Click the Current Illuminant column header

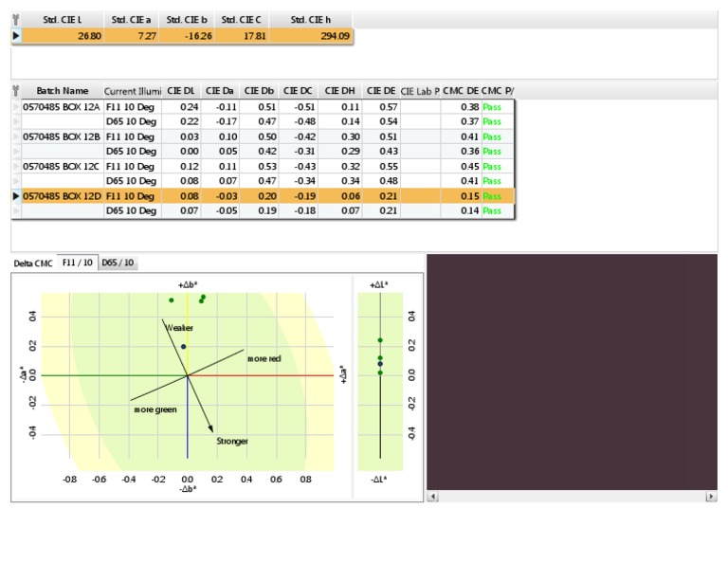click(x=131, y=91)
